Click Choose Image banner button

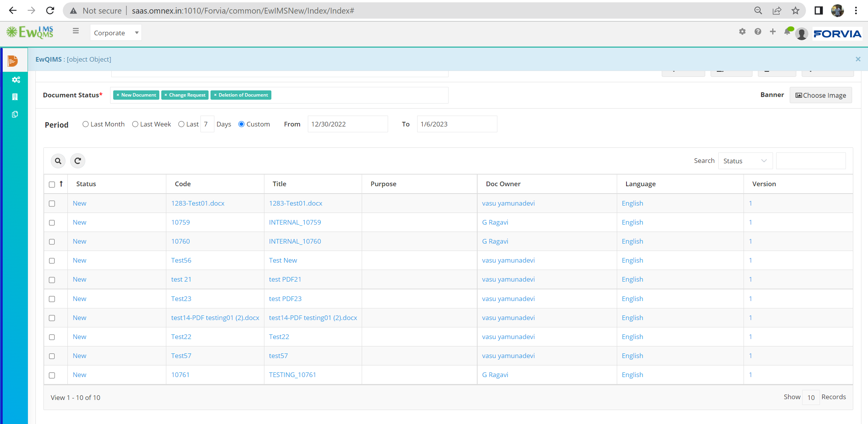click(x=821, y=95)
